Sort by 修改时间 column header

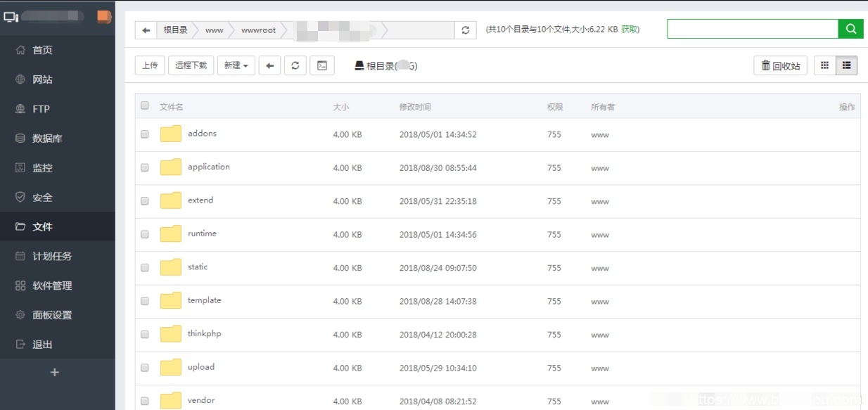[415, 107]
